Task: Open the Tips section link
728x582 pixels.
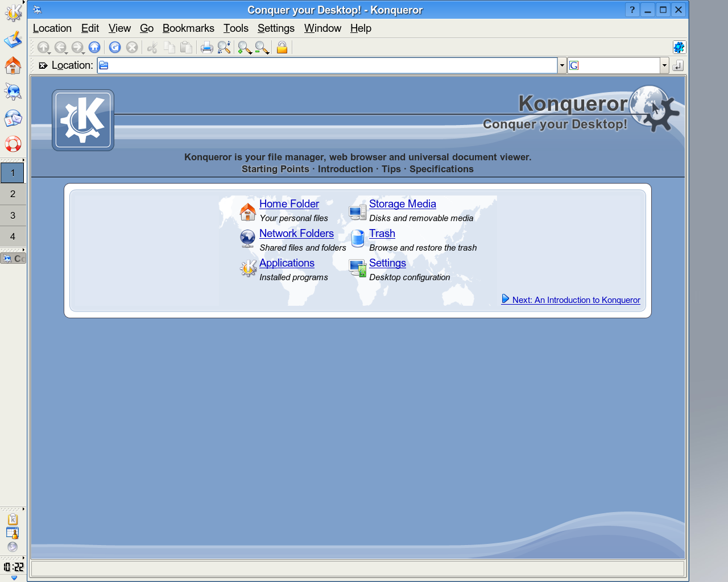Action: [391, 169]
